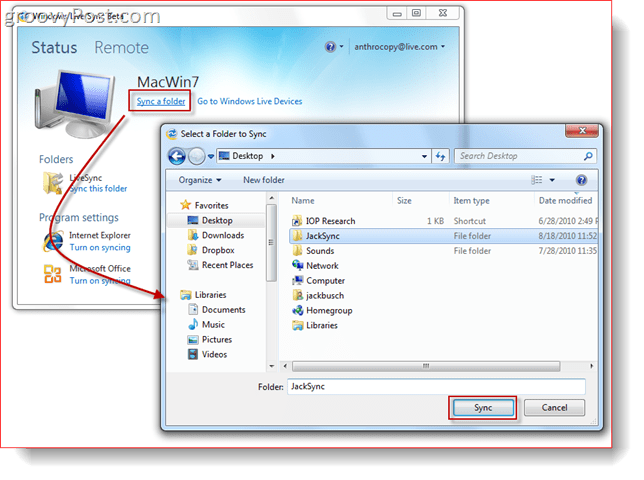The height and width of the screenshot is (480, 644).
Task: Click the Change your view icon
Action: (536, 180)
